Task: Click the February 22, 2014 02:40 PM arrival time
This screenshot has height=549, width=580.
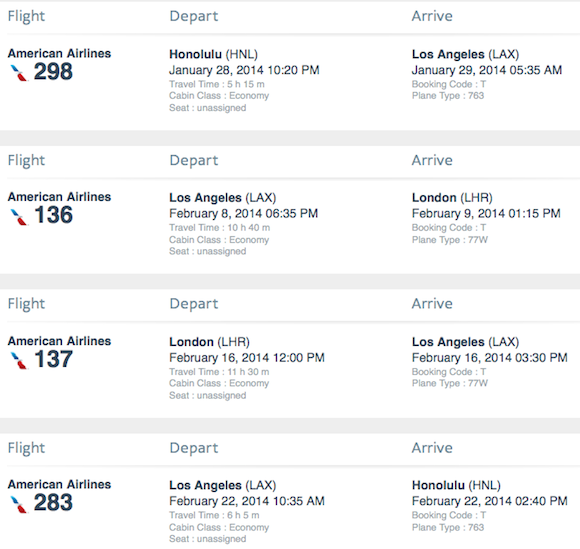Action: [489, 501]
